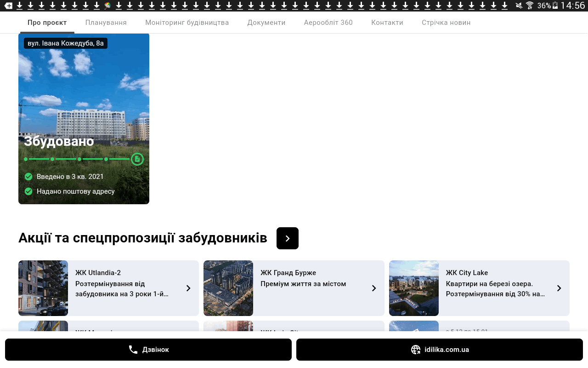Click the phone icon on Дзвінок button
This screenshot has height=368, width=588.
tap(133, 350)
